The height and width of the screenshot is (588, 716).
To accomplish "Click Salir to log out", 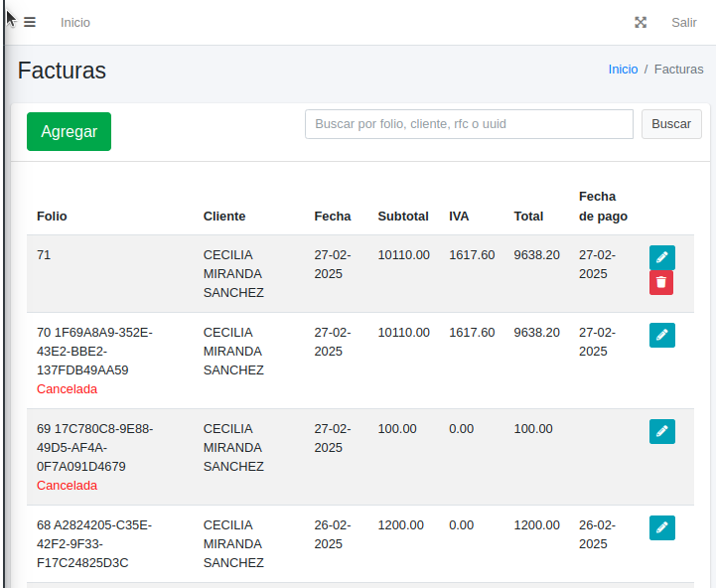I will pyautogui.click(x=683, y=22).
